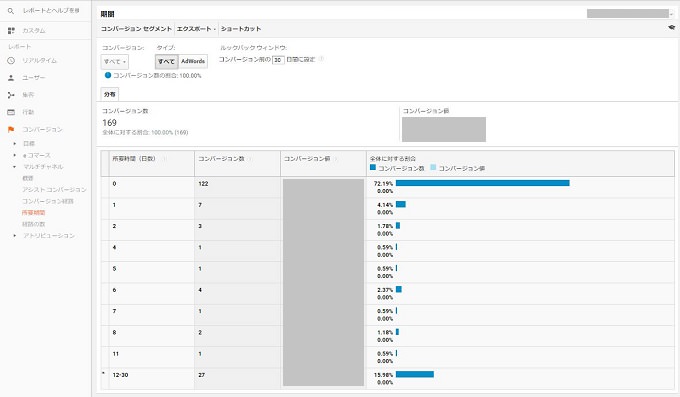Click the row label 11 in days column
The image size is (680, 397).
(x=115, y=354)
